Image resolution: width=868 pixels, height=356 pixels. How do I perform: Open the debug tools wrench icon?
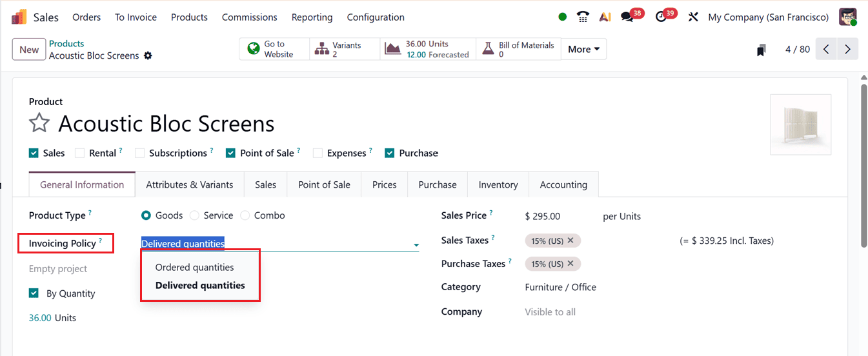pos(693,17)
